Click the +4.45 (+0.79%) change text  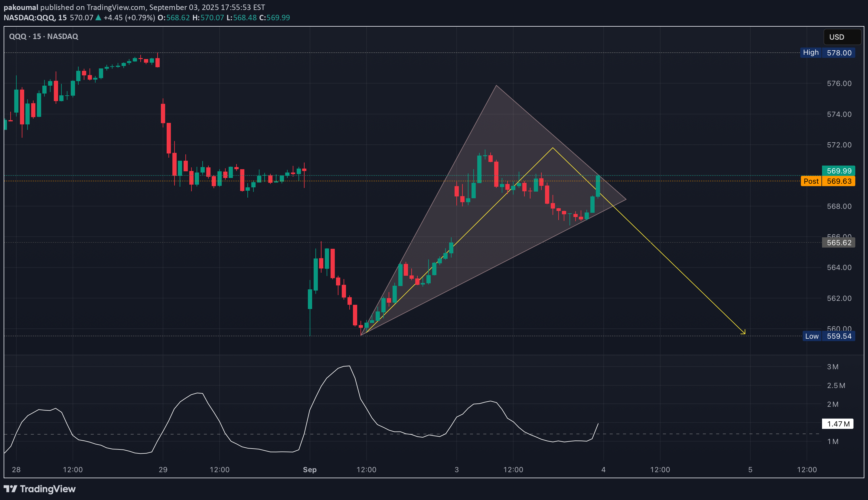click(x=129, y=18)
